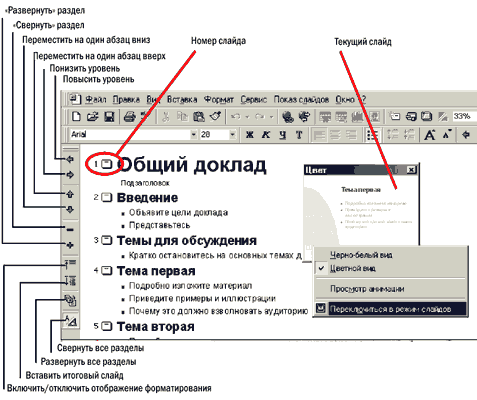Expand section with plus icon in outline toolbar

[x=70, y=245]
